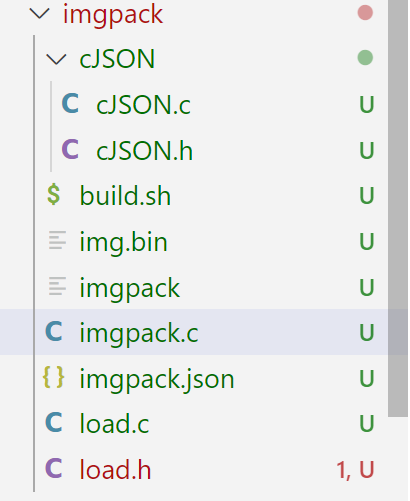Click the green status dot on cJSON folder

[x=365, y=58]
